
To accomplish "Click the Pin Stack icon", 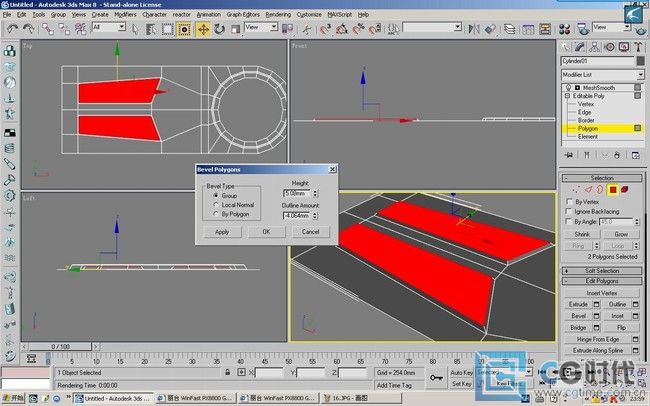I will point(569,155).
